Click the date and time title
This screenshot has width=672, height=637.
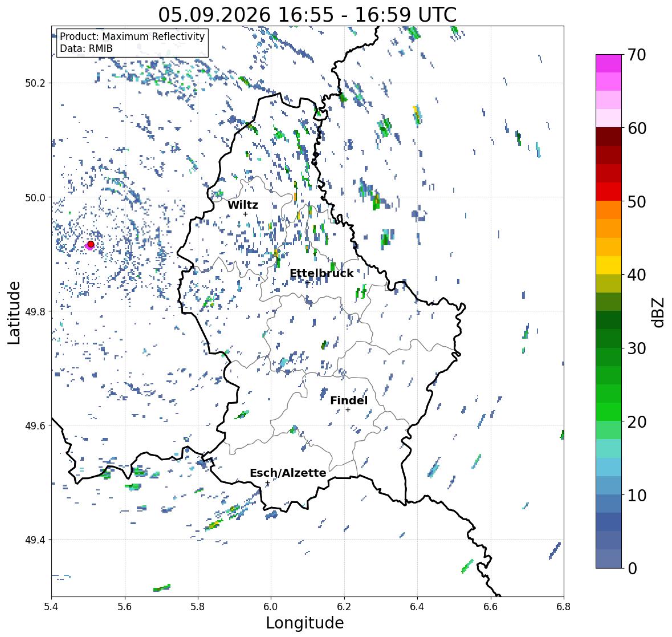307,15
